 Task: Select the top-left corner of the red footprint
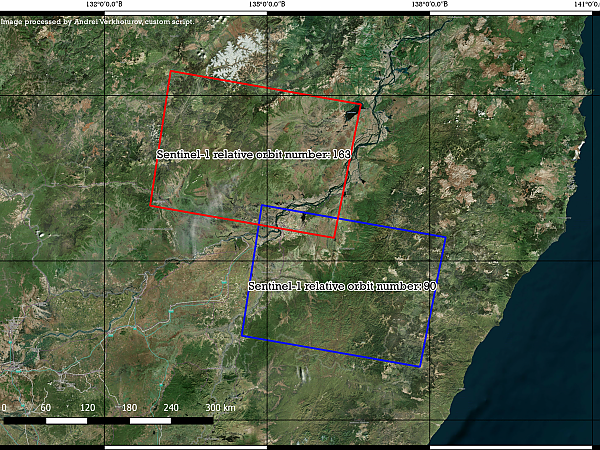[x=171, y=71]
